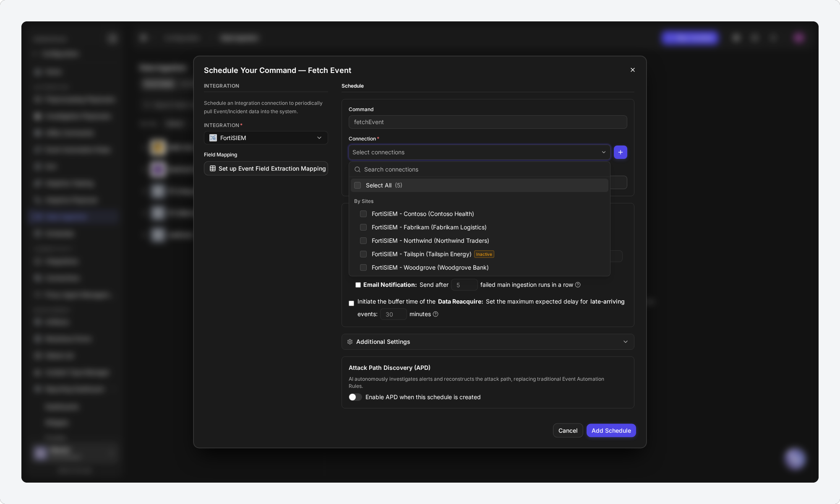Click the failed runs count field showing 5
This screenshot has height=504, width=840.
click(x=464, y=285)
